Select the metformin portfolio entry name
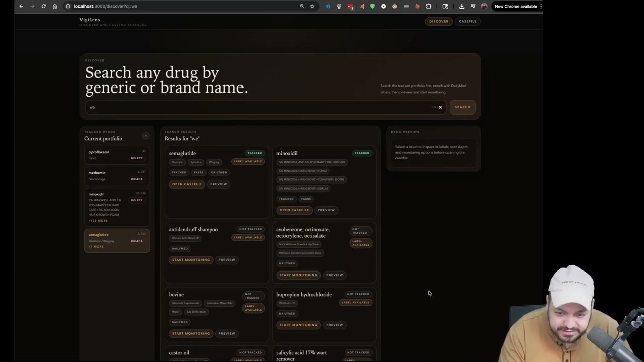644x362 pixels. (x=97, y=173)
